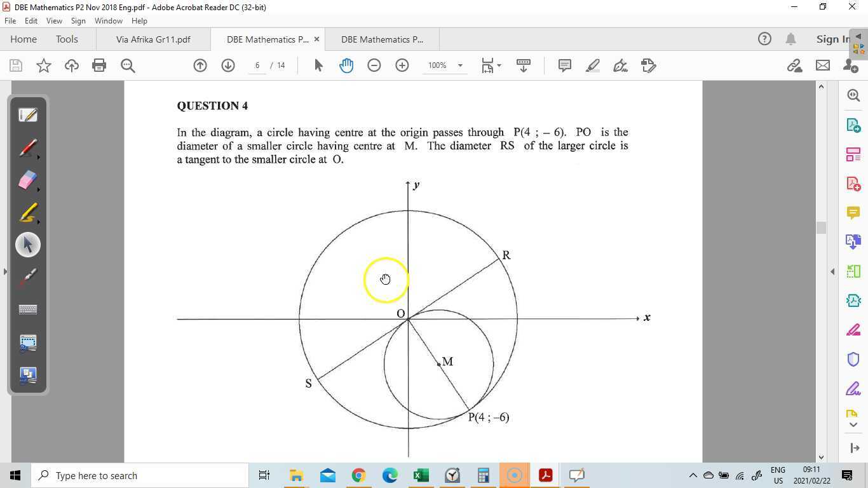Click the current page number field

coord(257,65)
